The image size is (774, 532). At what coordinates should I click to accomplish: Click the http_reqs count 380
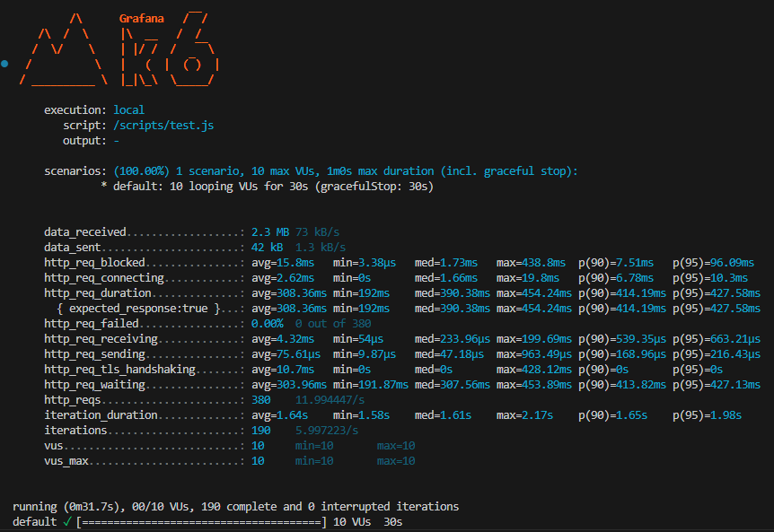pyautogui.click(x=260, y=400)
